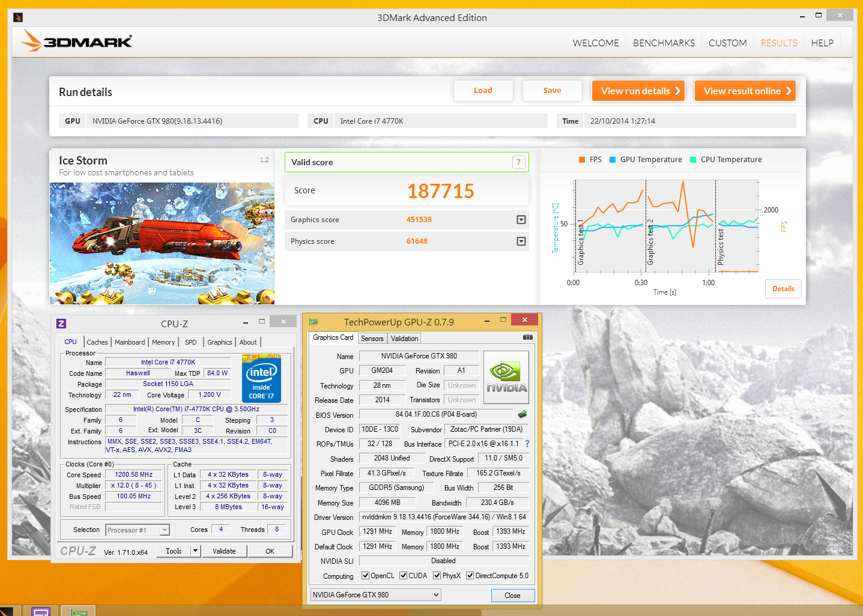
Task: Click the Driver Version field in GPU-Z
Action: click(444, 517)
